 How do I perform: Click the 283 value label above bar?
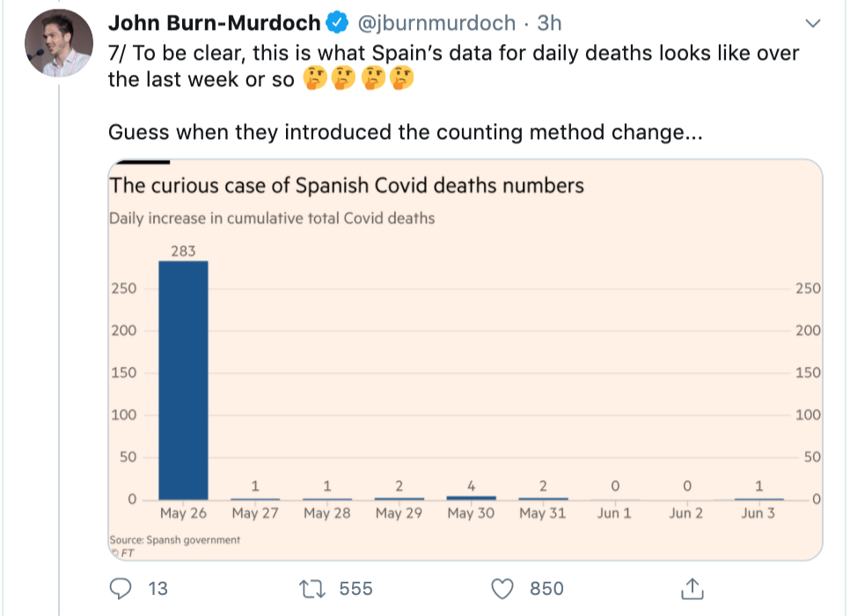click(183, 252)
